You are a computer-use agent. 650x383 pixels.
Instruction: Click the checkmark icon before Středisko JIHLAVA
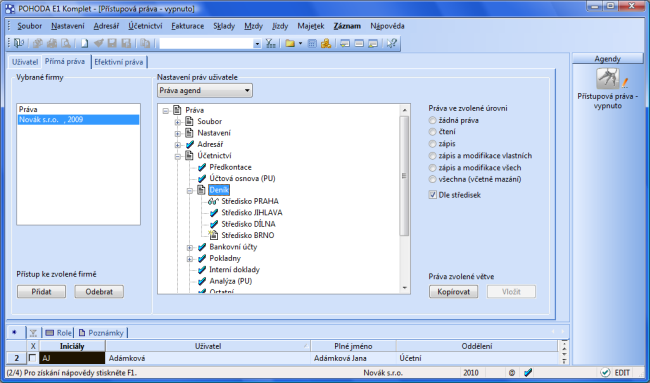214,213
